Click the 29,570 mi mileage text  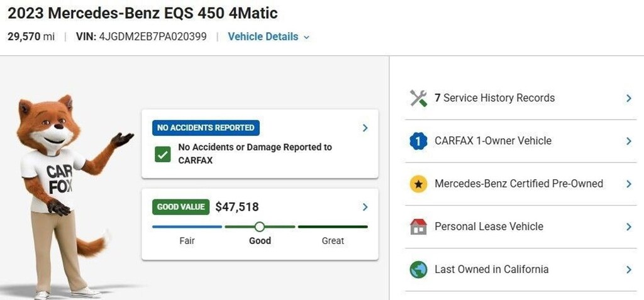[x=31, y=36]
